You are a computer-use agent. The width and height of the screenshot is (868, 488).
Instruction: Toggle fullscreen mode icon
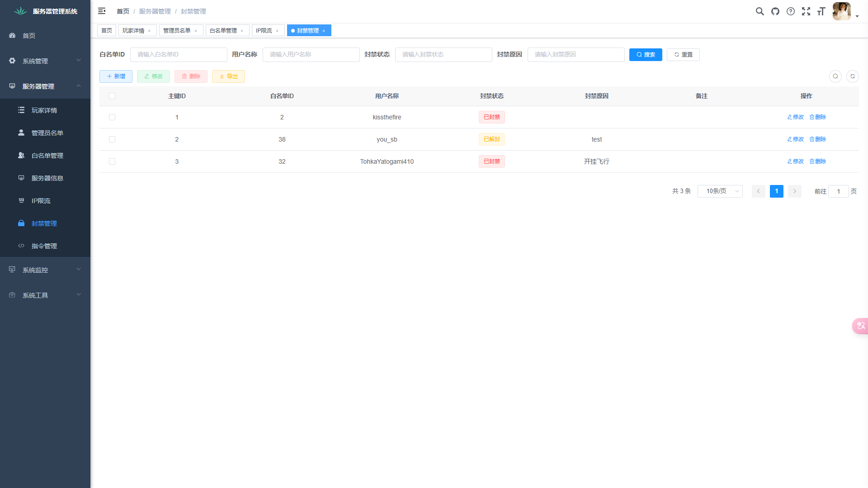click(806, 11)
